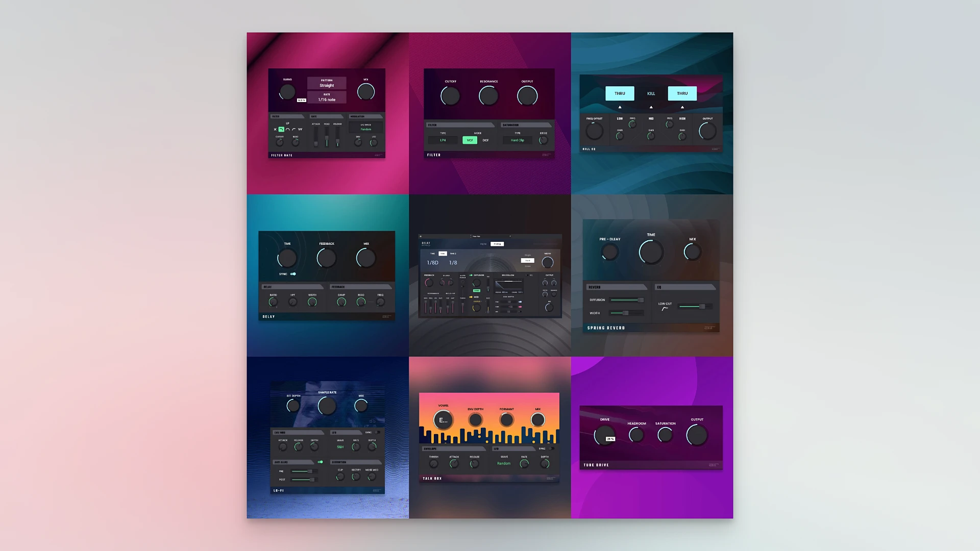Select the band-pass shape icon in Filter Gate
Viewport: 980px width, 551px height.
click(x=288, y=129)
